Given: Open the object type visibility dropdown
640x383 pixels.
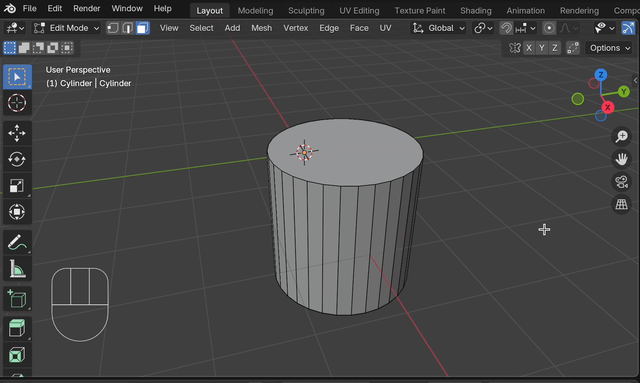Looking at the screenshot, I should [x=604, y=28].
